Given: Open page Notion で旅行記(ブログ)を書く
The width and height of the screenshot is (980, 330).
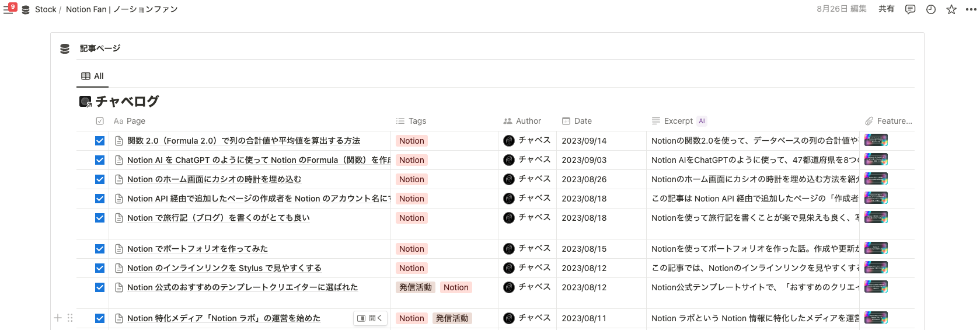Looking at the screenshot, I should pos(218,218).
